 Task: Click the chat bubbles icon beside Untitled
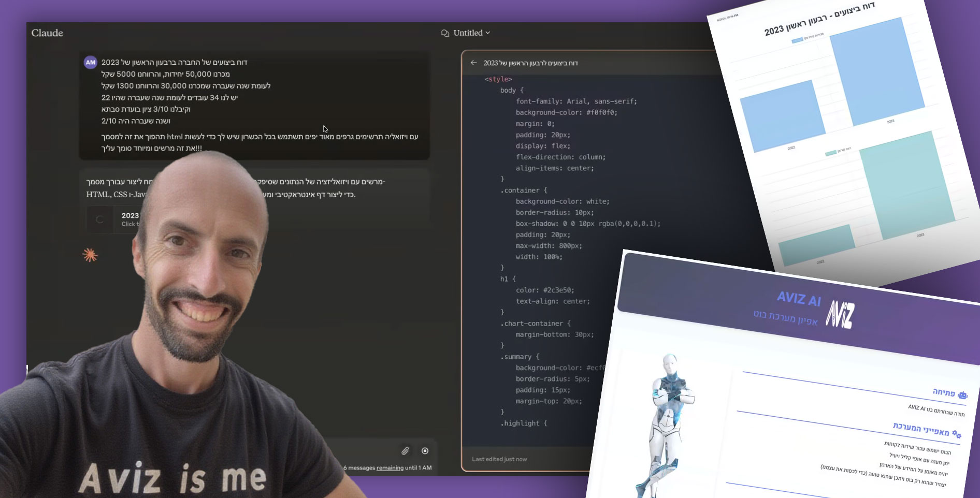pos(445,33)
